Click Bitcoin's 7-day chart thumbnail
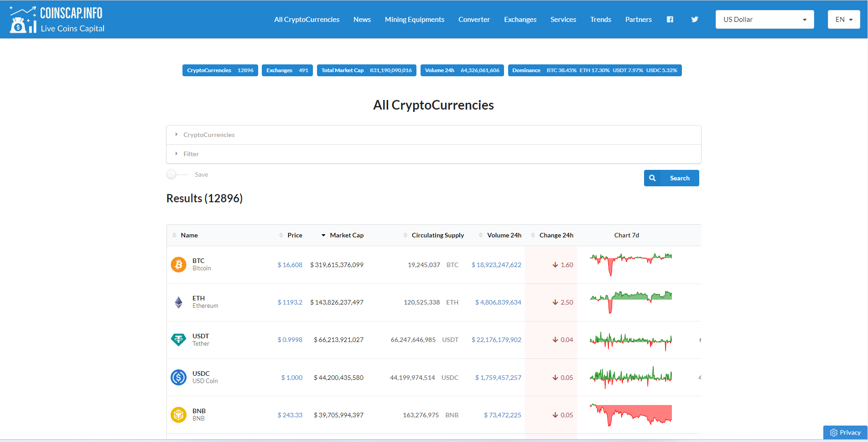Image resolution: width=868 pixels, height=442 pixels. [630, 264]
